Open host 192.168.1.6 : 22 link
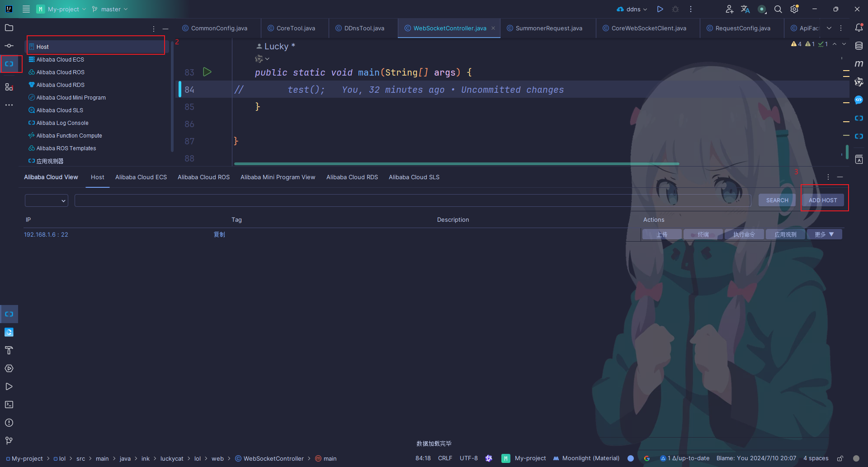Screen dimensions: 868x467 pos(46,234)
